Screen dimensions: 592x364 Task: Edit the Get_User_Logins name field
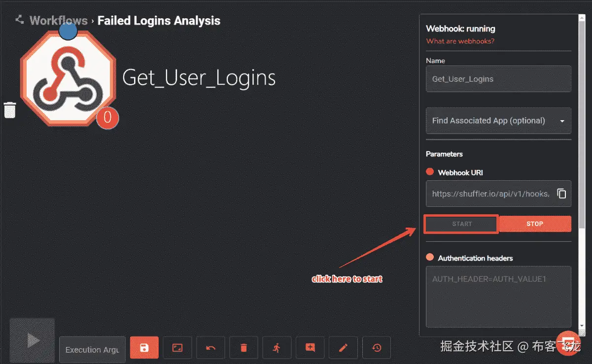pyautogui.click(x=498, y=79)
